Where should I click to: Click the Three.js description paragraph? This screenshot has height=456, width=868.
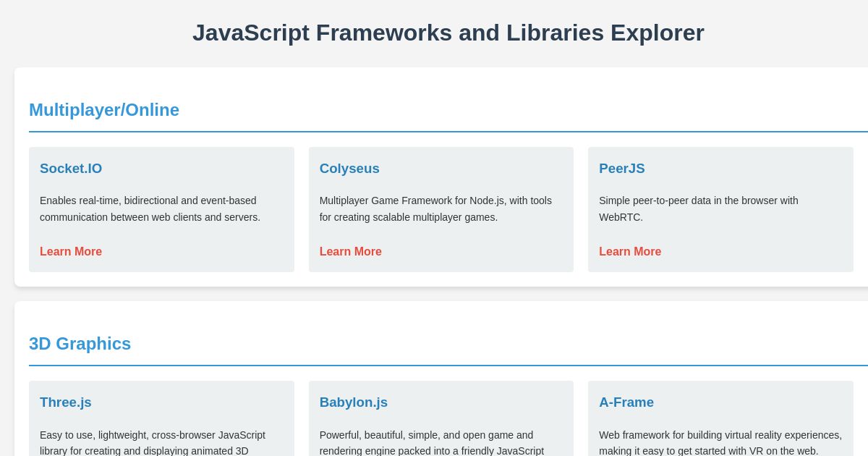click(x=153, y=442)
